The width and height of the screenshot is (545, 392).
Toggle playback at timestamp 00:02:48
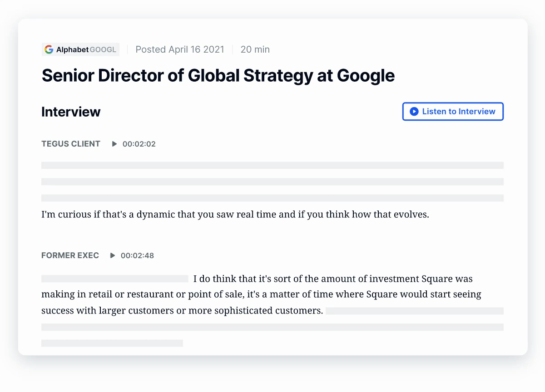point(137,255)
